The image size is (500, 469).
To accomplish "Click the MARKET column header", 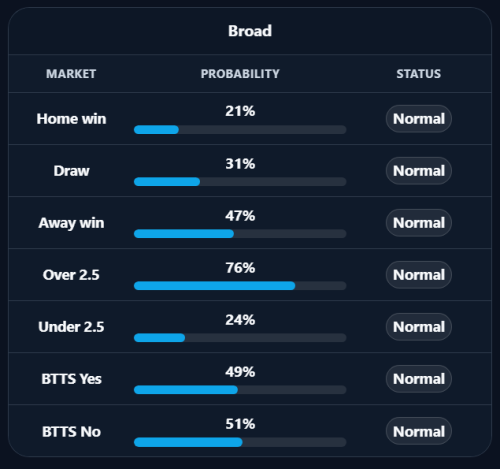I will pyautogui.click(x=71, y=74).
